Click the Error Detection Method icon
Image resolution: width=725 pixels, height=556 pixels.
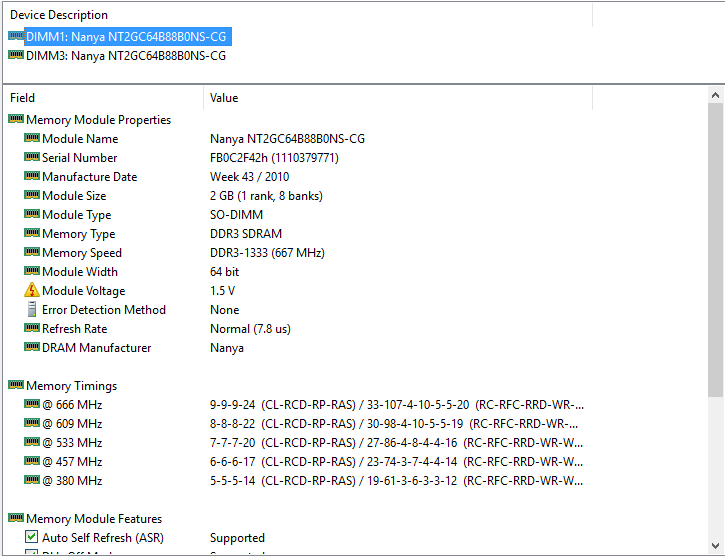[31, 309]
